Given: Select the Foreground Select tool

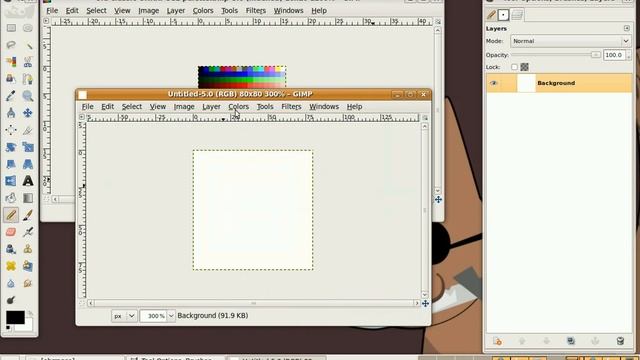Looking at the screenshot, I should (11, 79).
